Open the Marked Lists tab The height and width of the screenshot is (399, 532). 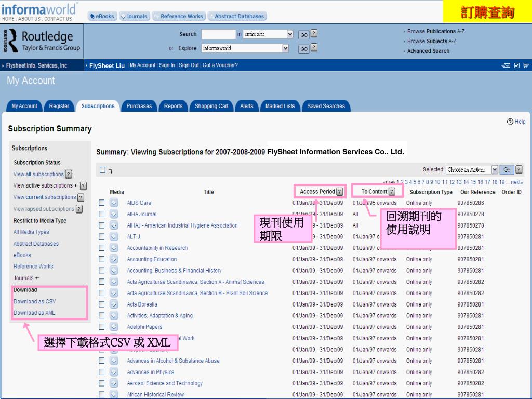(280, 106)
